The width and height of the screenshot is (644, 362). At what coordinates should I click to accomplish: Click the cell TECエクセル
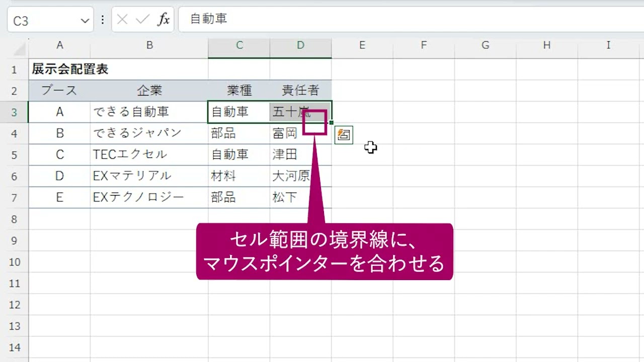pyautogui.click(x=149, y=155)
